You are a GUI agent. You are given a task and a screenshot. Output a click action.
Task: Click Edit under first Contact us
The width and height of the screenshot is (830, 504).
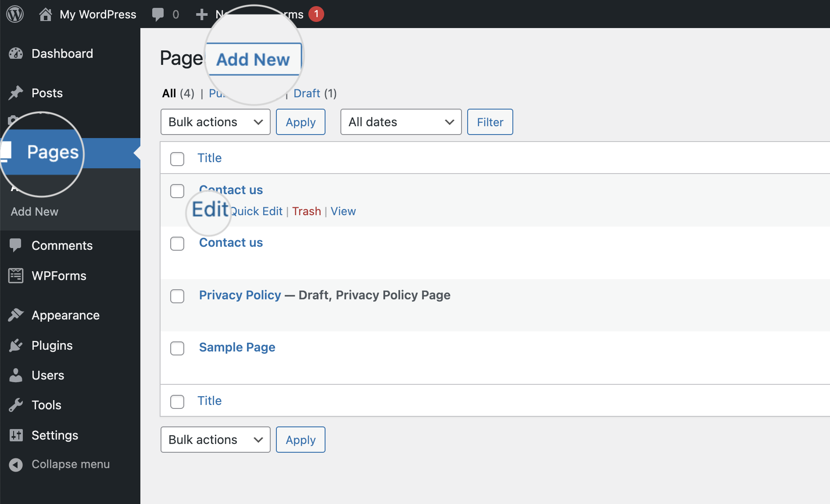pos(210,209)
